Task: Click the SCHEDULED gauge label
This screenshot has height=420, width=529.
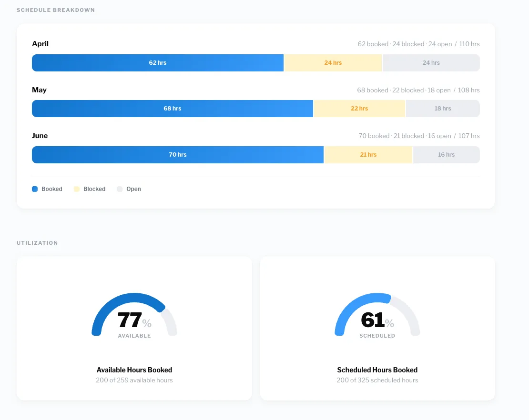Action: point(377,336)
